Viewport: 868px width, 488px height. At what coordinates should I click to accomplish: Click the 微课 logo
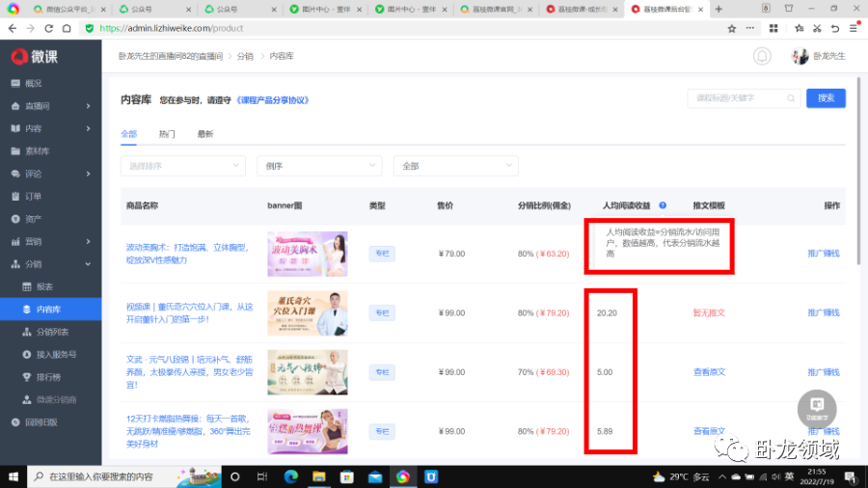35,57
